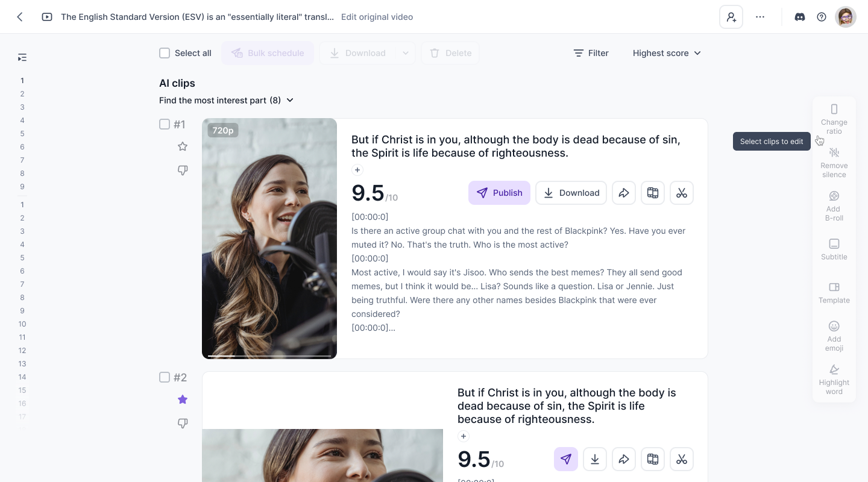This screenshot has height=482, width=868.
Task: Add a tag with clip #1 plus icon
Action: [x=357, y=170]
